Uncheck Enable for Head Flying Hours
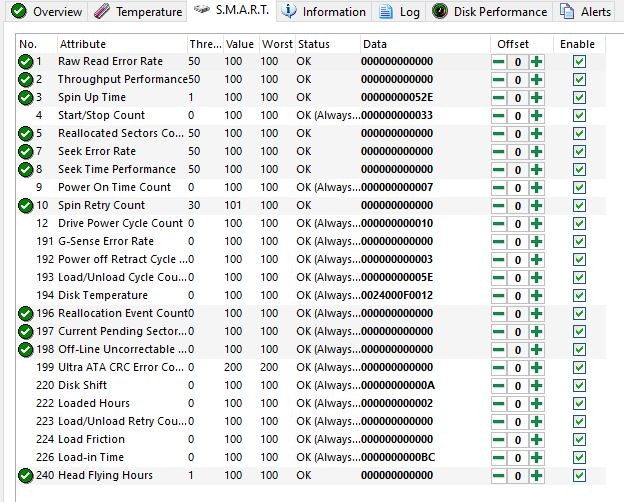Image resolution: width=624 pixels, height=502 pixels. point(579,476)
